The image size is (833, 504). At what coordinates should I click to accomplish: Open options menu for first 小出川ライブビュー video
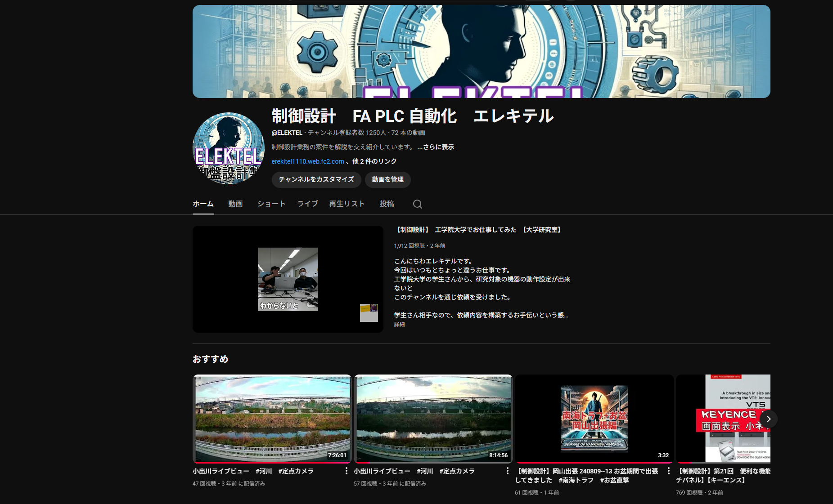click(x=346, y=471)
